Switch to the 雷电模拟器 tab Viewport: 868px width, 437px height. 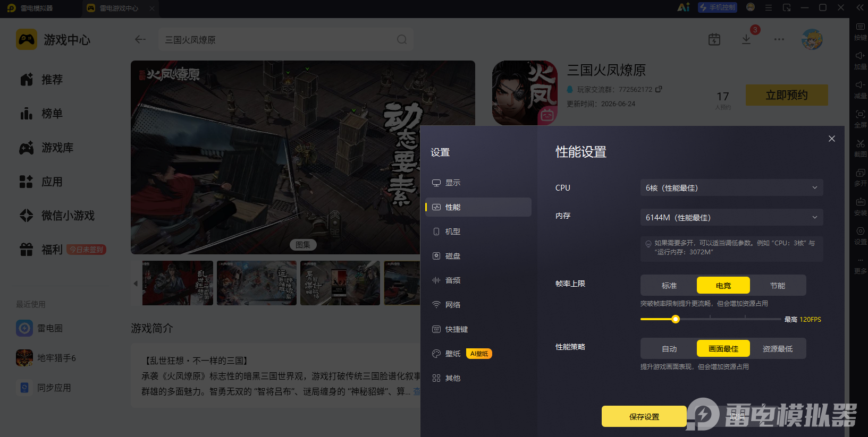click(x=40, y=8)
